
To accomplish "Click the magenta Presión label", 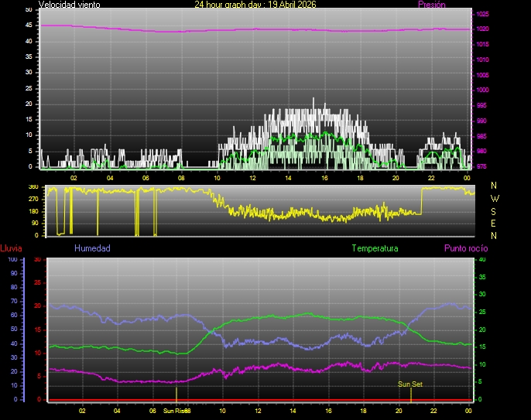I will (x=430, y=5).
